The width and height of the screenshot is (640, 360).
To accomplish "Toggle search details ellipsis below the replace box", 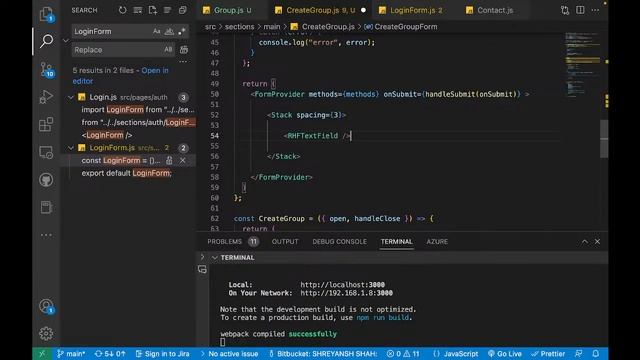I will point(183,62).
